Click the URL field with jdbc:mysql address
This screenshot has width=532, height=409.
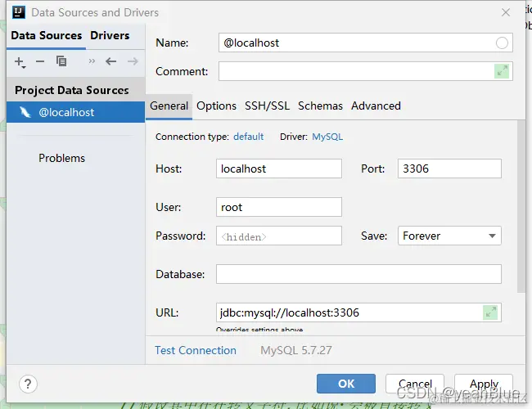tap(358, 312)
